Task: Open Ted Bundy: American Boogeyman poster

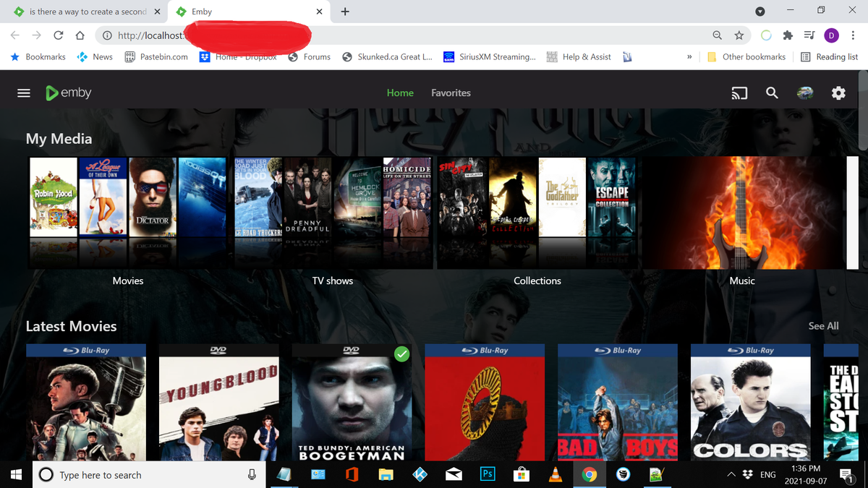Action: coord(352,402)
